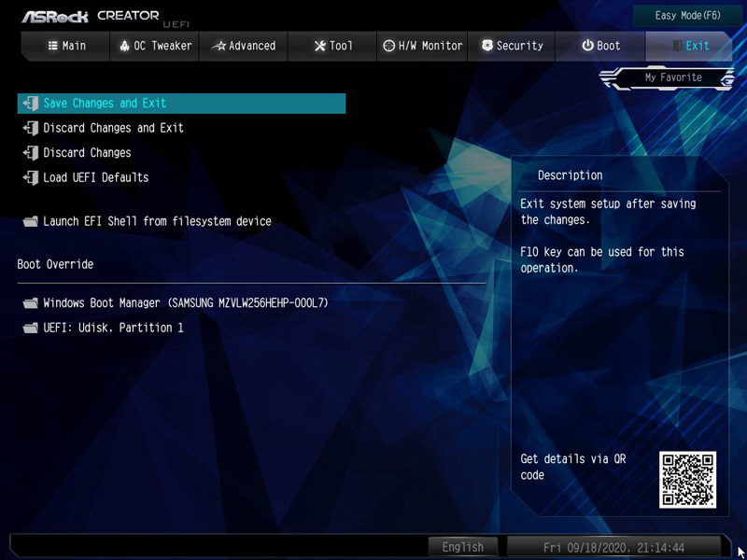747x560 pixels.
Task: Click the Boot Override heading
Action: coord(55,264)
